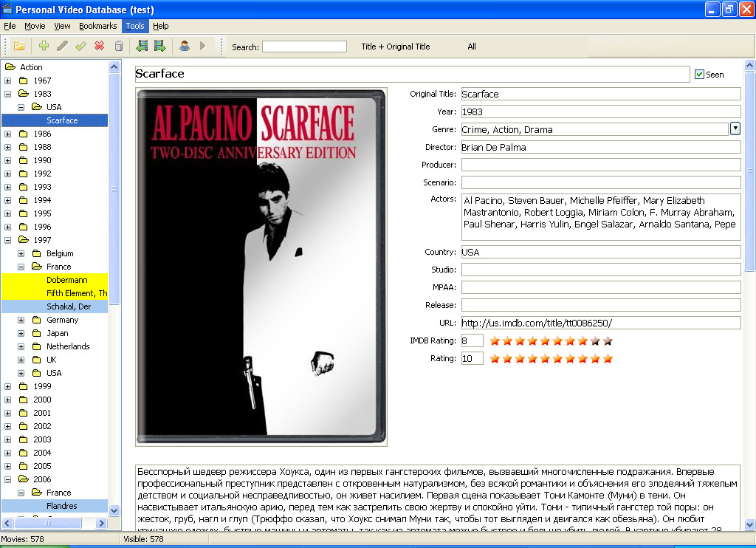Uncheck the Seen checkbox

tap(699, 75)
